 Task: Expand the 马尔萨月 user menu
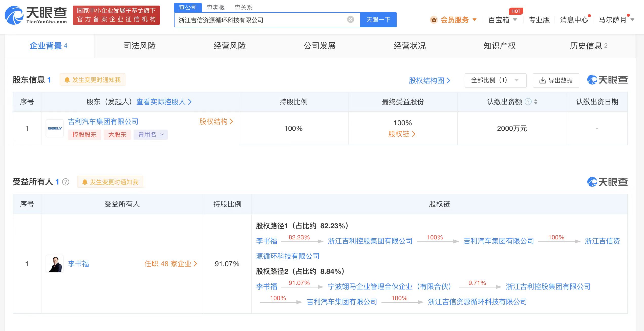616,19
